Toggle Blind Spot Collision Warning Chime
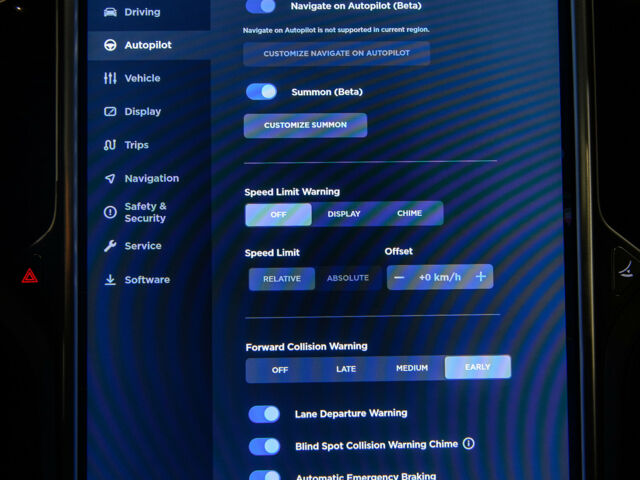640x480 pixels. click(x=264, y=446)
